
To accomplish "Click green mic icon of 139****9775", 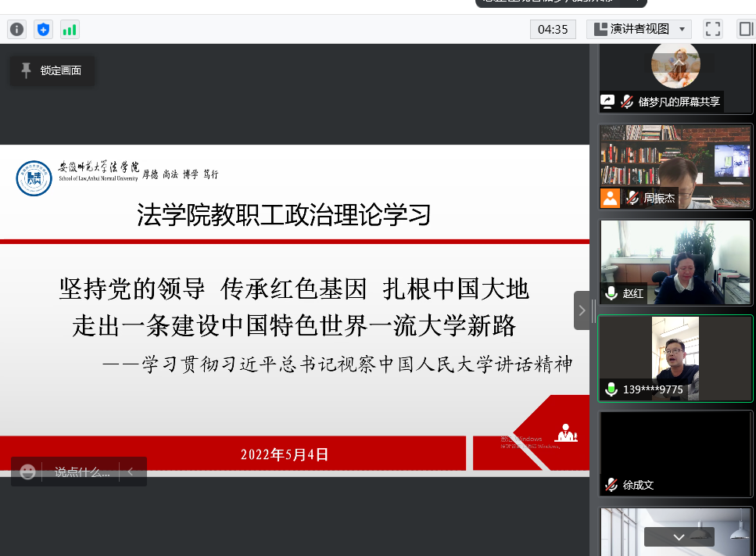I will [611, 389].
